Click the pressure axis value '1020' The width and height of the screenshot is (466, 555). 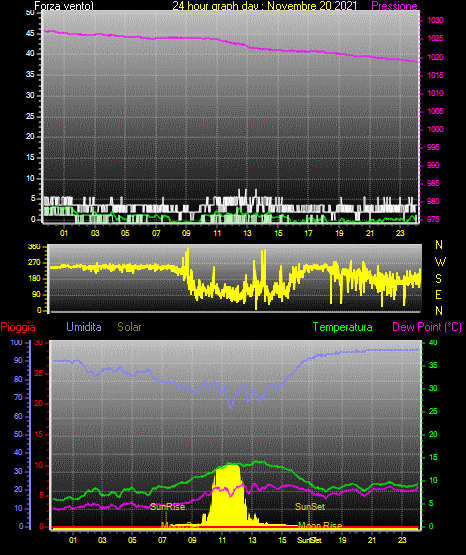coord(435,57)
